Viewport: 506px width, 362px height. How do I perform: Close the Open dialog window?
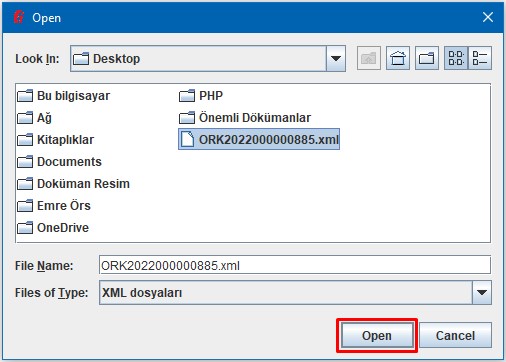pyautogui.click(x=488, y=17)
